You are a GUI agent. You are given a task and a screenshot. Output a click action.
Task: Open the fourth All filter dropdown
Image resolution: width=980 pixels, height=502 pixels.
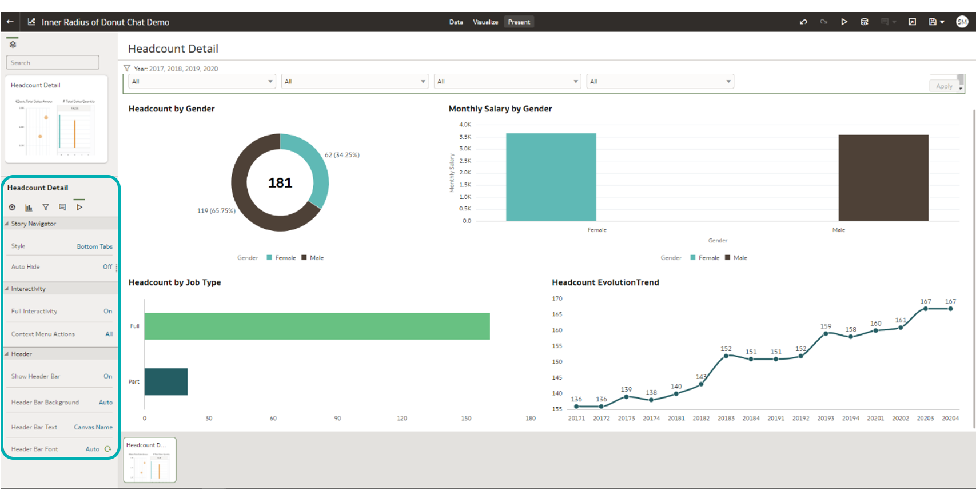pos(660,81)
